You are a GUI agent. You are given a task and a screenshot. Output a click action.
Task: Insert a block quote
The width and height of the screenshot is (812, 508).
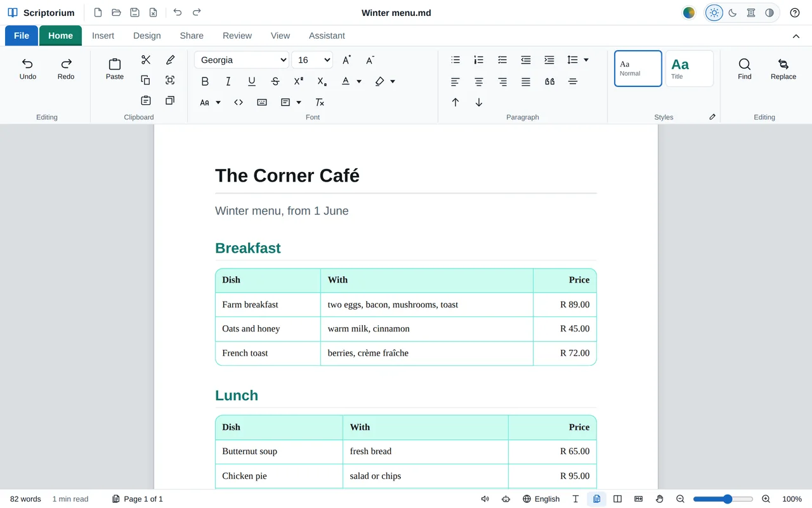click(549, 81)
